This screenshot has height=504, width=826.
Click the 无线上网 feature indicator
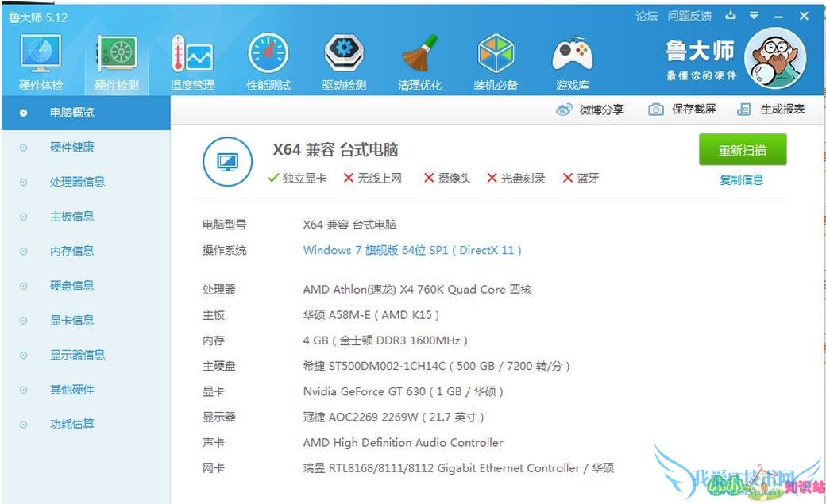pyautogui.click(x=372, y=179)
